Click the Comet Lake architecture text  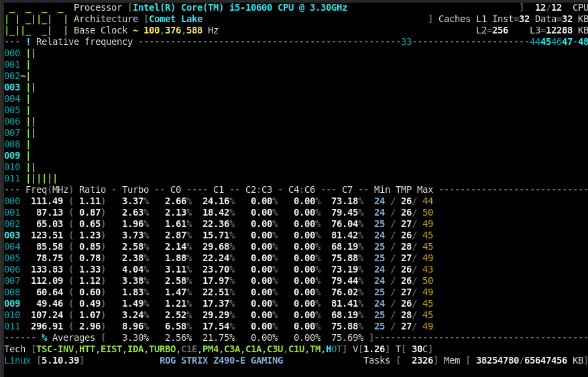tap(176, 19)
